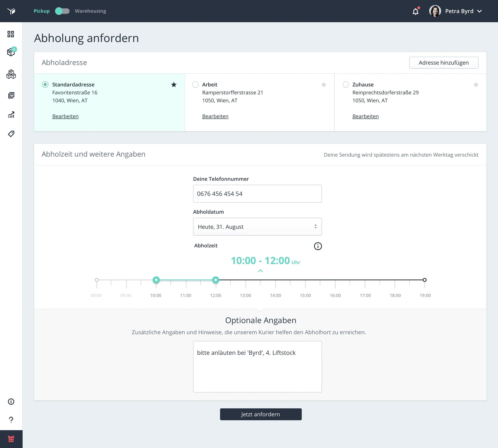Click the red gift icon at bottom
This screenshot has height=448, width=498.
pyautogui.click(x=11, y=439)
